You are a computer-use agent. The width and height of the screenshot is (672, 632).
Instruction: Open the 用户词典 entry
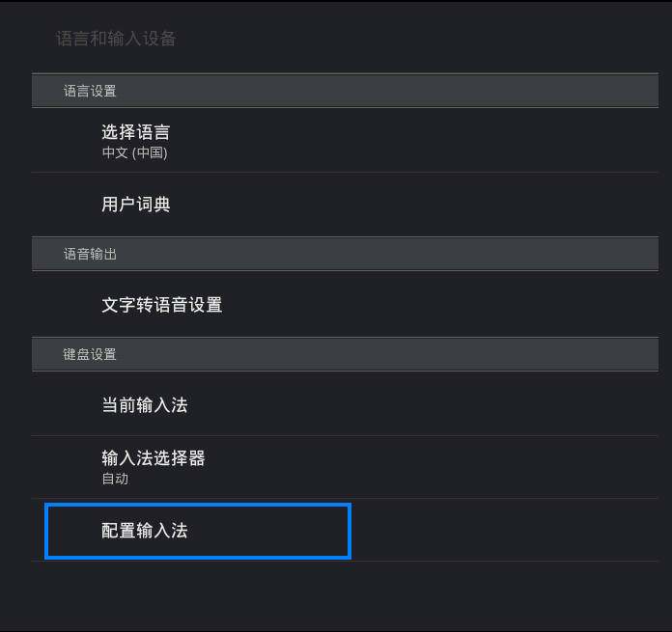[136, 205]
